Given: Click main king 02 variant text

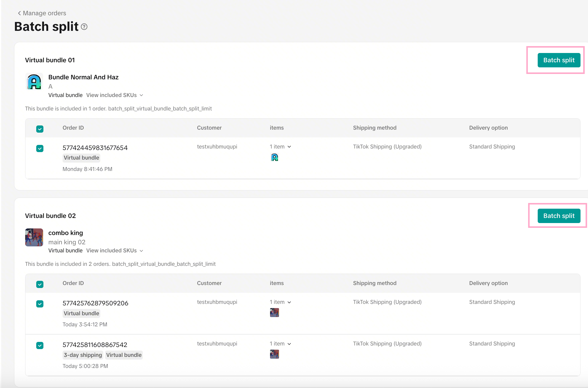Looking at the screenshot, I should (x=67, y=242).
